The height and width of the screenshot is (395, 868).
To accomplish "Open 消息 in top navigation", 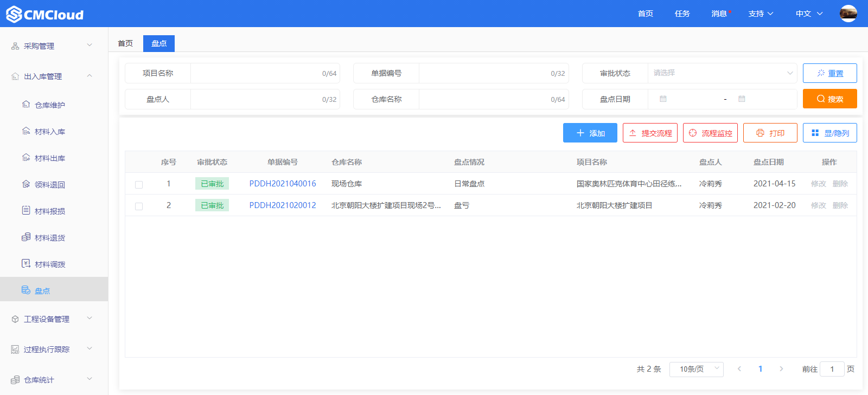I will (719, 14).
